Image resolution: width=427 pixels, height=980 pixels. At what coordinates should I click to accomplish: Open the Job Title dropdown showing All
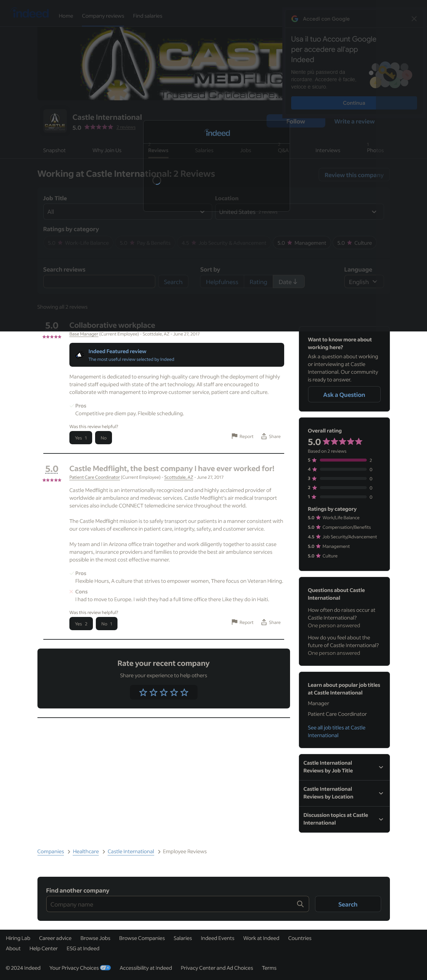coord(127,212)
